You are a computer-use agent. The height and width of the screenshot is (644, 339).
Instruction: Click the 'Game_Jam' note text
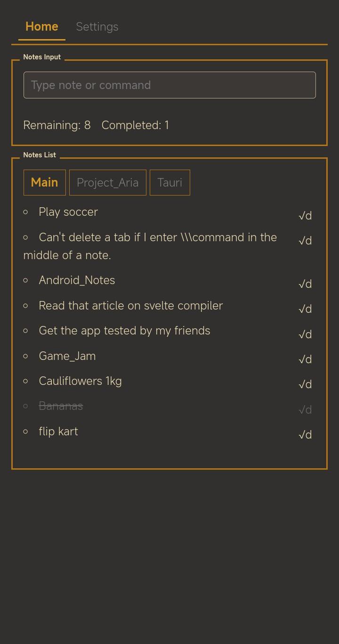67,356
